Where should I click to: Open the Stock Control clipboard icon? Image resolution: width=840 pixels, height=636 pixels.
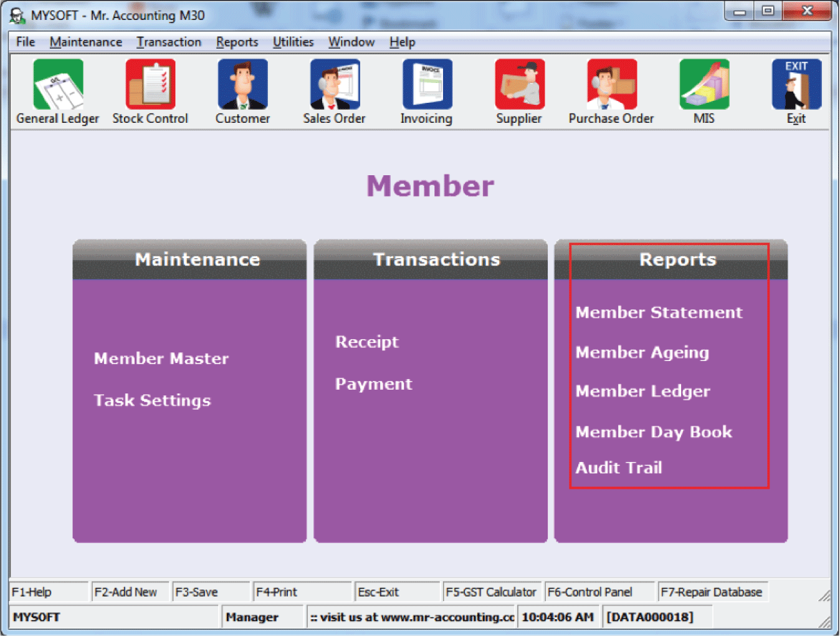click(x=150, y=84)
